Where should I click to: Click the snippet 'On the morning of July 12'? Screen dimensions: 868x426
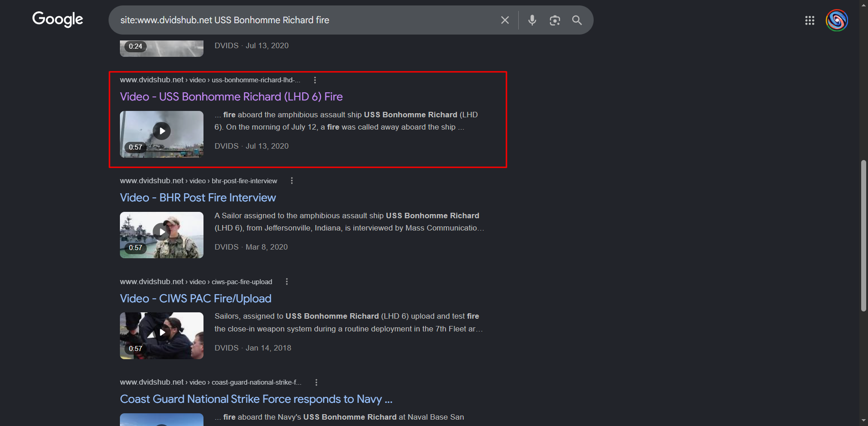(x=346, y=121)
